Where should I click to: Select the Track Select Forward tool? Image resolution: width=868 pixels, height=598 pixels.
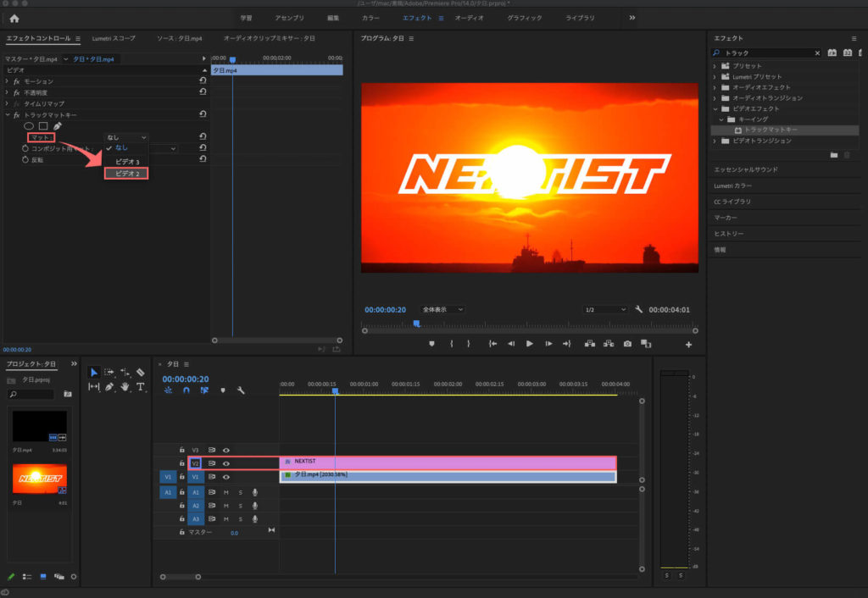(109, 373)
